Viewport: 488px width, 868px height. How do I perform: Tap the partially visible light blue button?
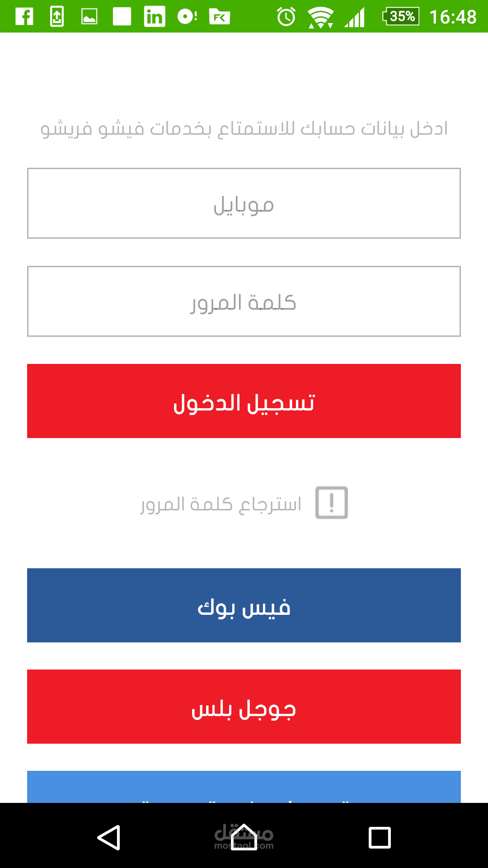tap(244, 787)
